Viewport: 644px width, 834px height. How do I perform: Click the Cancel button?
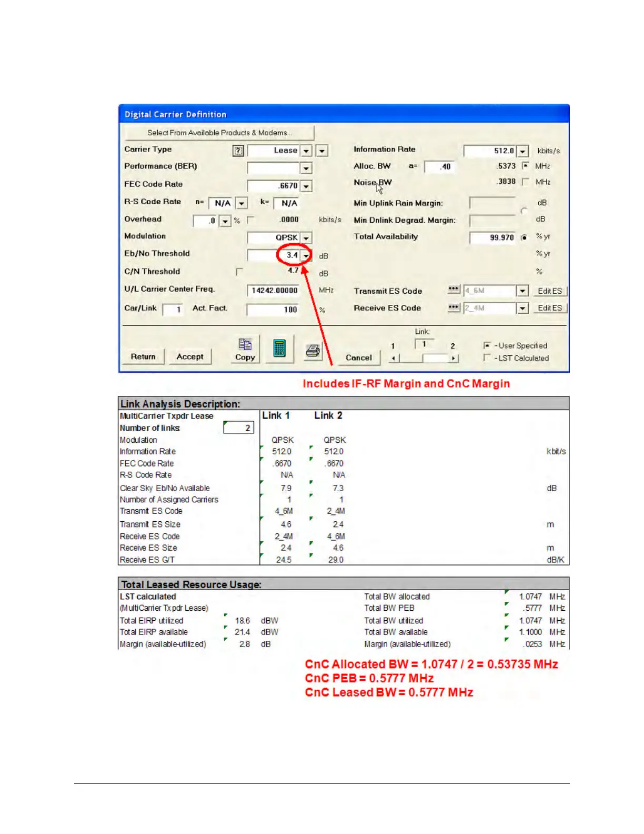359,358
